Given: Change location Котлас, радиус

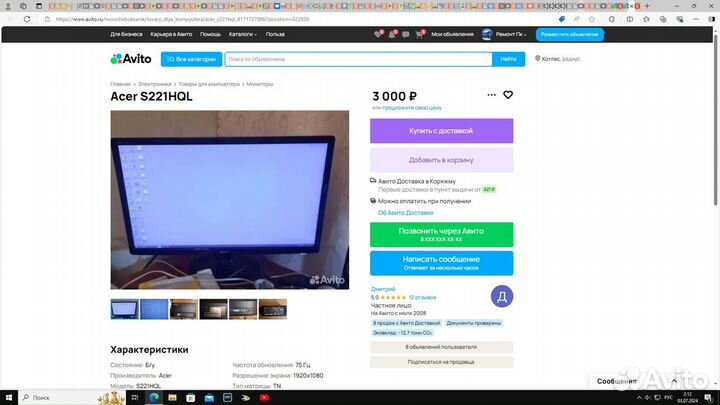Looking at the screenshot, I should click(557, 59).
